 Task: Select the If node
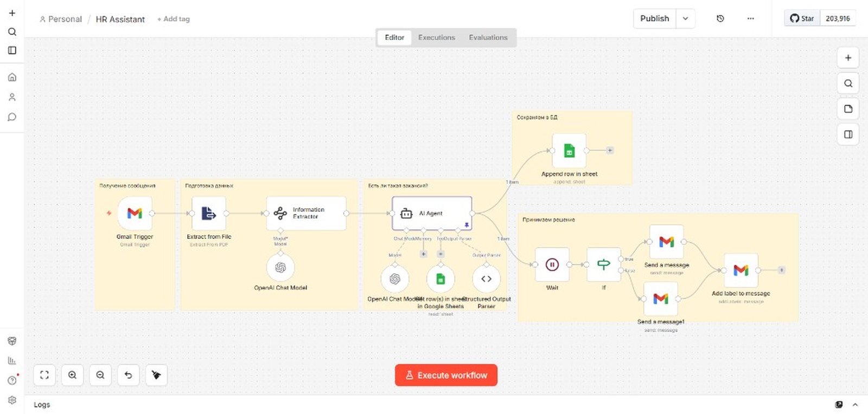point(603,264)
